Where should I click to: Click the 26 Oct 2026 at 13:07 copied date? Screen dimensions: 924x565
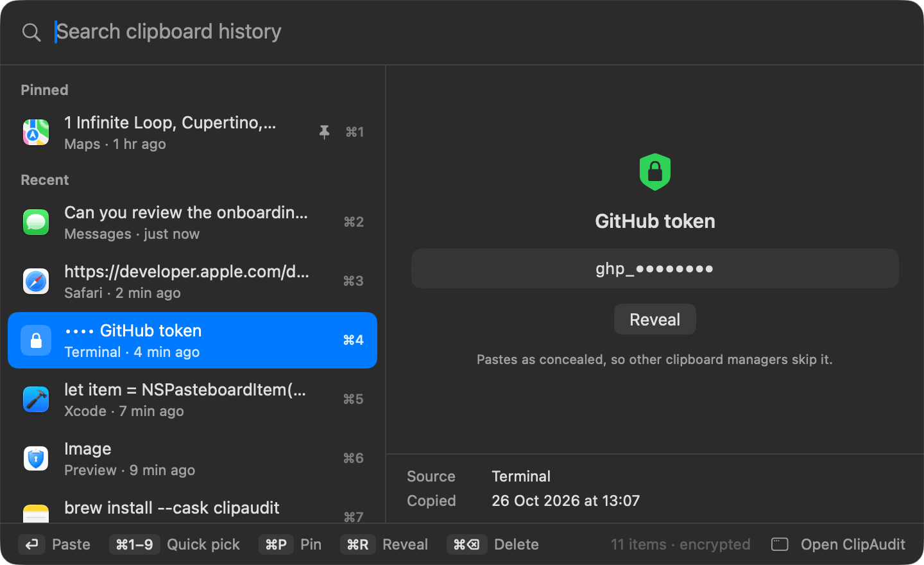click(566, 501)
